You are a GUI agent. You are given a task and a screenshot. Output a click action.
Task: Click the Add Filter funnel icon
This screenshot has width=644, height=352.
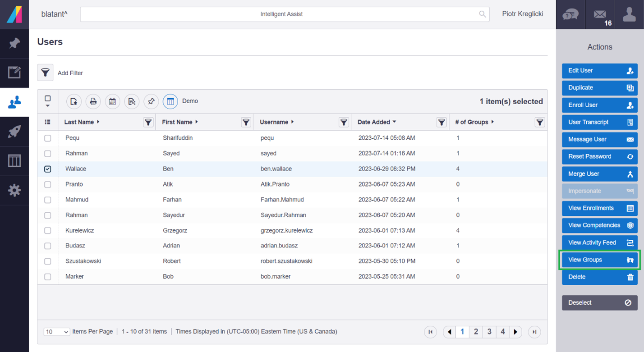[x=45, y=73]
